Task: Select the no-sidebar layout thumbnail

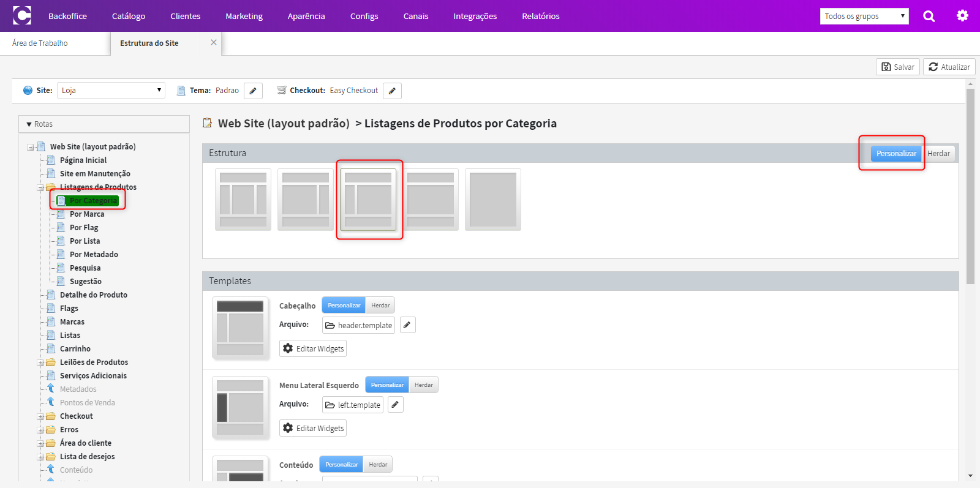Action: [431, 200]
